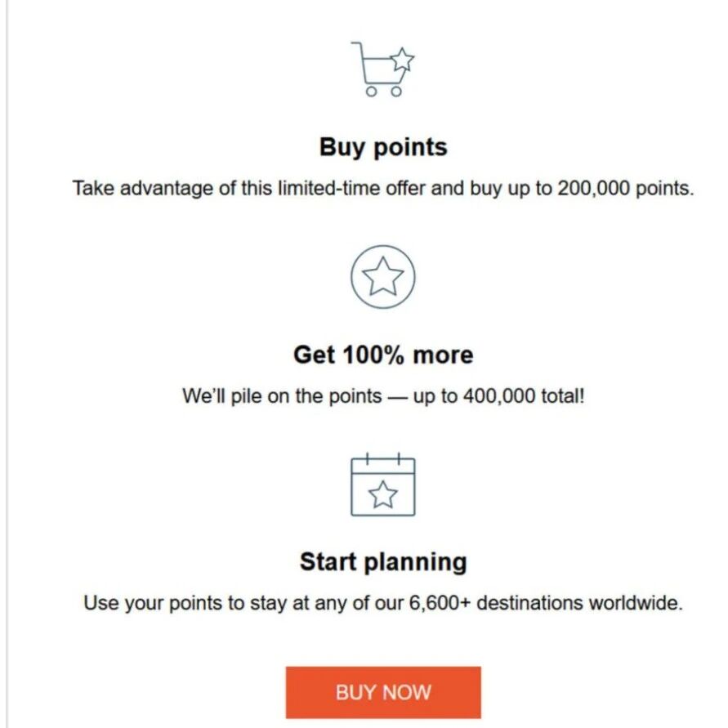Click the text about buying up to 200,000 points
Image resolution: width=728 pixels, height=728 pixels.
coord(383,189)
